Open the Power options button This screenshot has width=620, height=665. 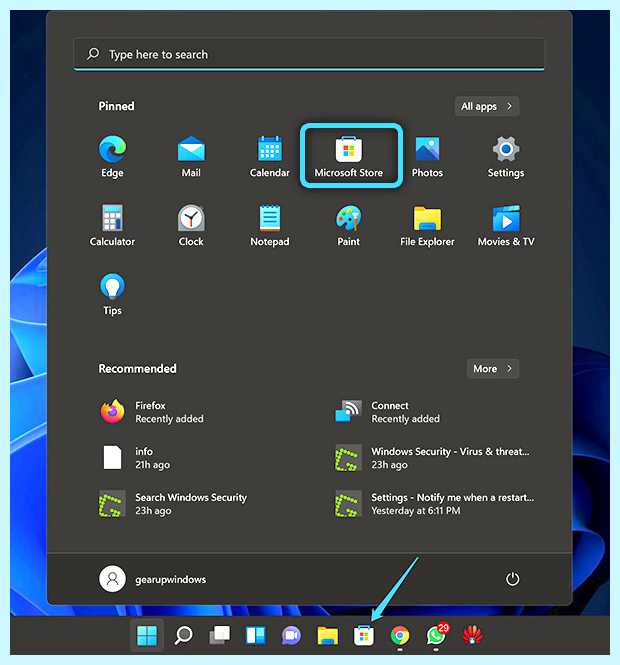[512, 579]
